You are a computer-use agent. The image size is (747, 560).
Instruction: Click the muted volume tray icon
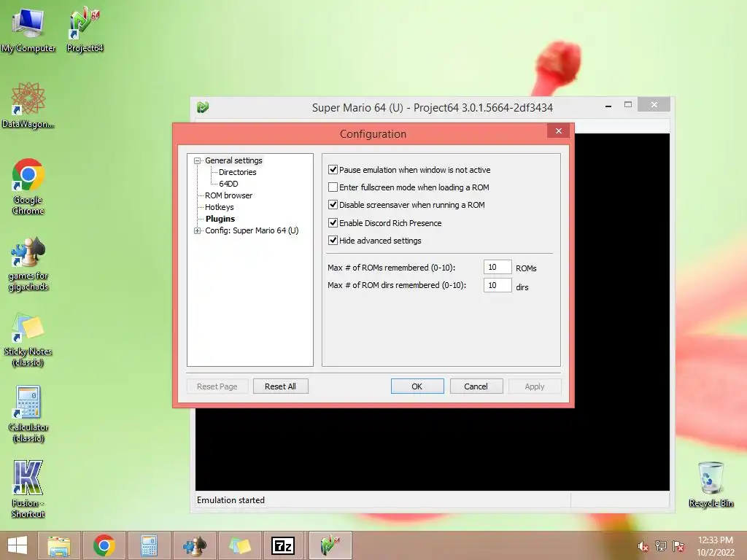643,546
